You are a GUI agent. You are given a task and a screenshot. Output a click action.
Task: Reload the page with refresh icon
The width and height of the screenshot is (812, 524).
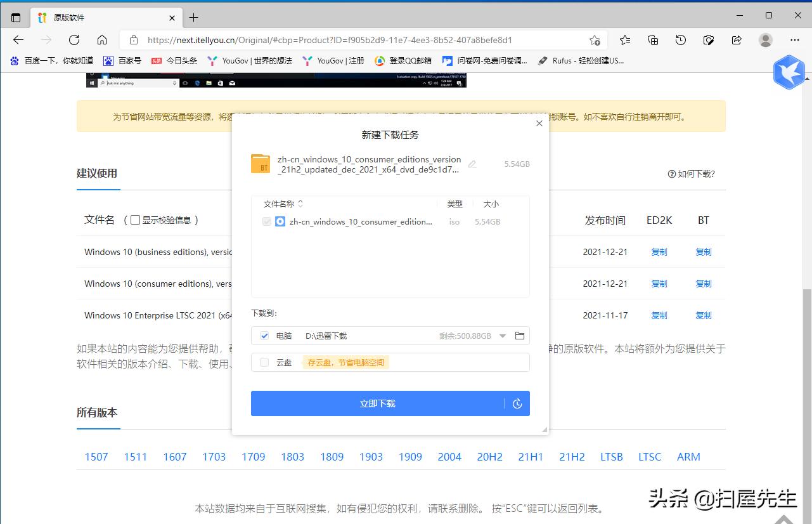pyautogui.click(x=74, y=40)
